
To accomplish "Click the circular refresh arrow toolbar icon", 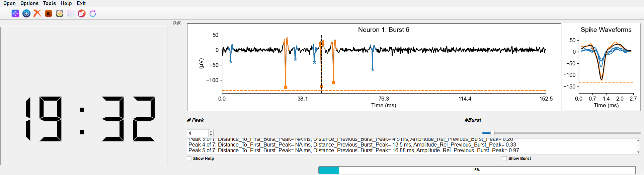I will click(93, 14).
